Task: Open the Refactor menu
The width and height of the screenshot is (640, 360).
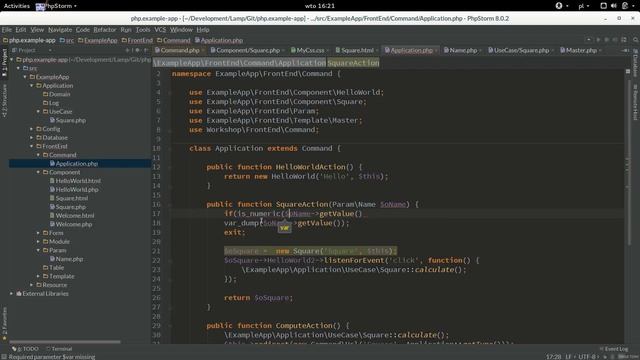Action: (104, 30)
